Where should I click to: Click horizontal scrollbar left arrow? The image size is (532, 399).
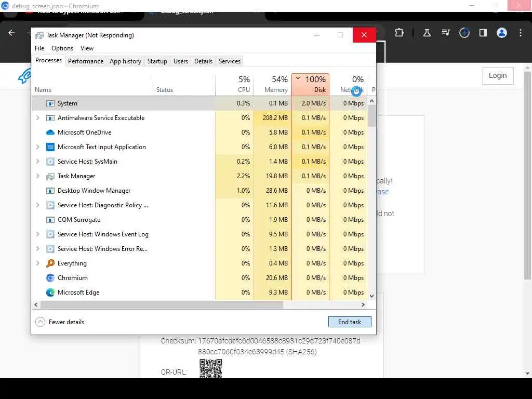(x=36, y=304)
